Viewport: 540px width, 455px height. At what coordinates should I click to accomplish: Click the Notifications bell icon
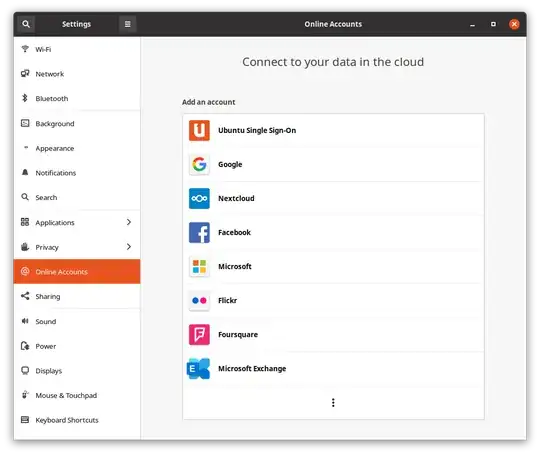click(x=25, y=172)
